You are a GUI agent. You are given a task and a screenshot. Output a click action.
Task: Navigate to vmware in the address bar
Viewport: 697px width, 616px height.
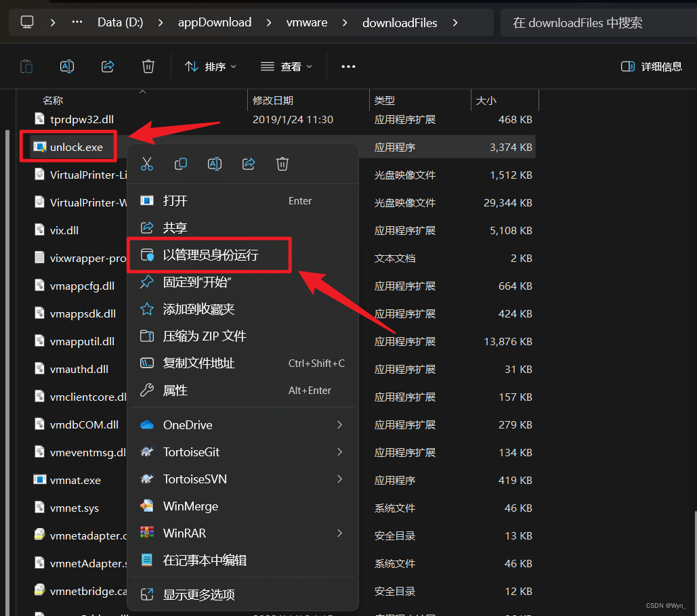(307, 22)
